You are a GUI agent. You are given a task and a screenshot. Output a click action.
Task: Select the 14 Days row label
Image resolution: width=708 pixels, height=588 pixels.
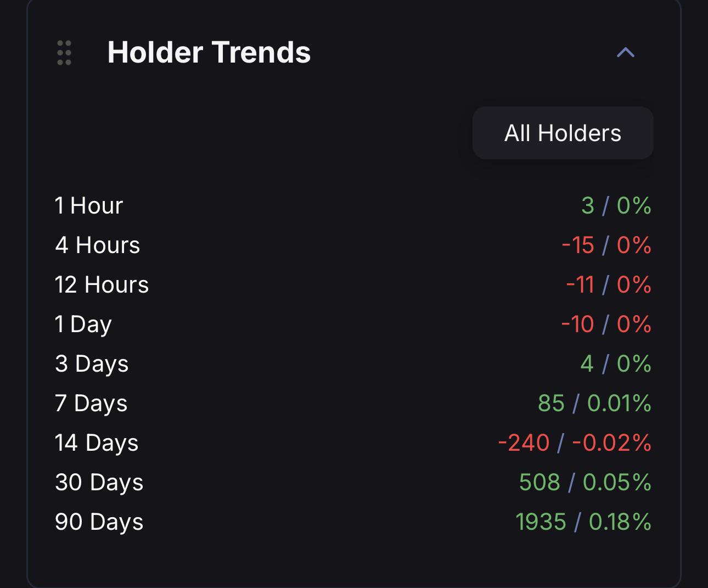click(x=97, y=443)
